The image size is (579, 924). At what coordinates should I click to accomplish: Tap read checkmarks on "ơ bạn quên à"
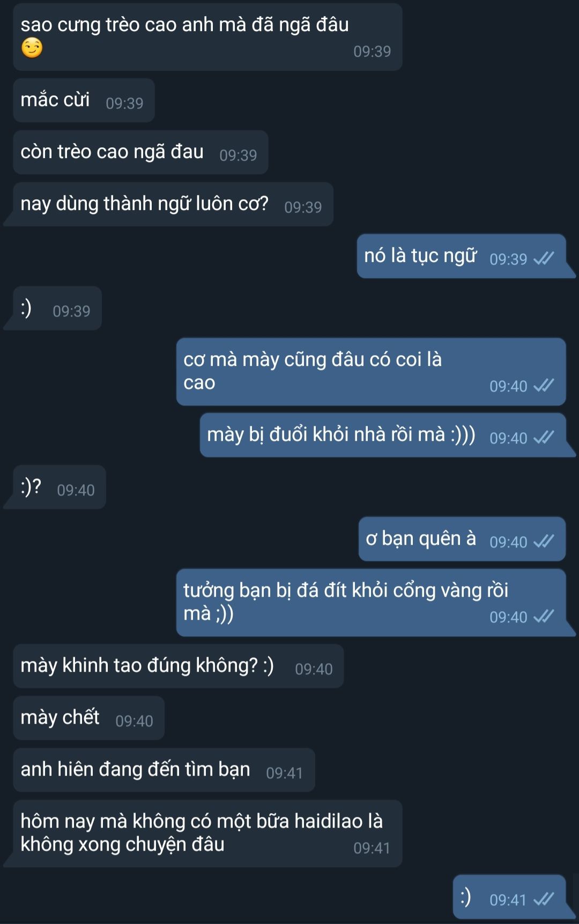point(544,542)
